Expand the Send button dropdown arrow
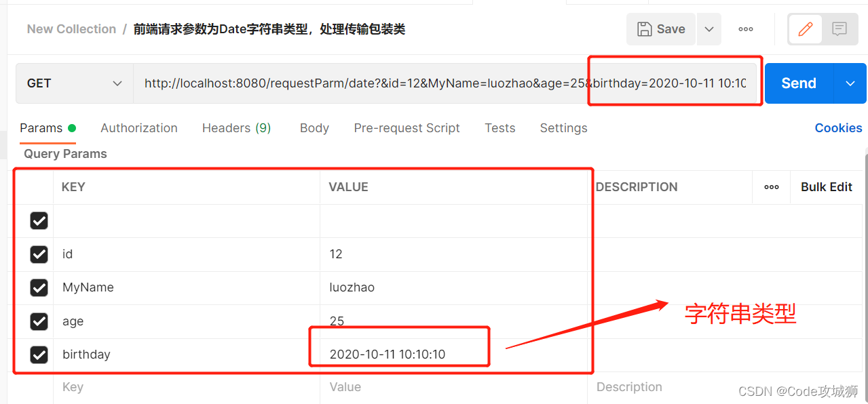The image size is (868, 404). (850, 83)
